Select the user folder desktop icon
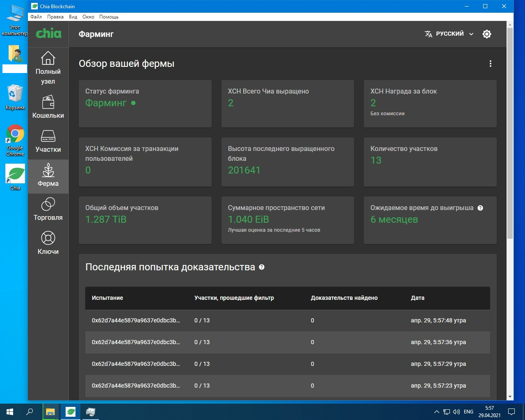Viewport: 525px width, 420px height. click(15, 59)
